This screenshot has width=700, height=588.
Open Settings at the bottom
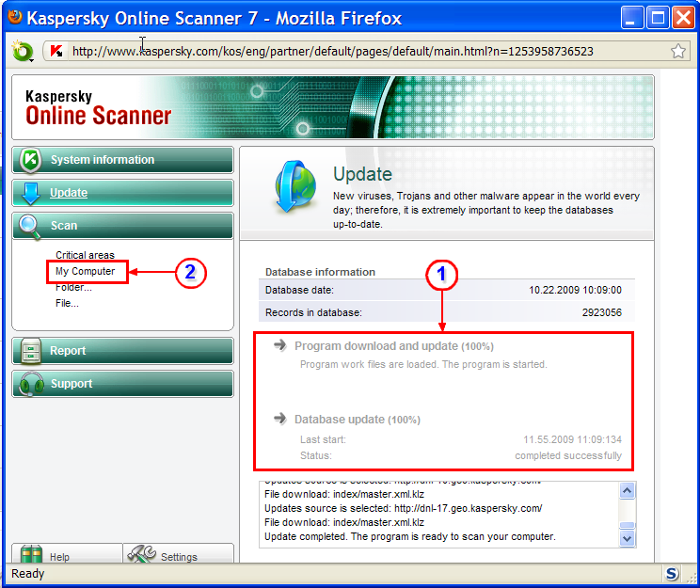click(178, 553)
